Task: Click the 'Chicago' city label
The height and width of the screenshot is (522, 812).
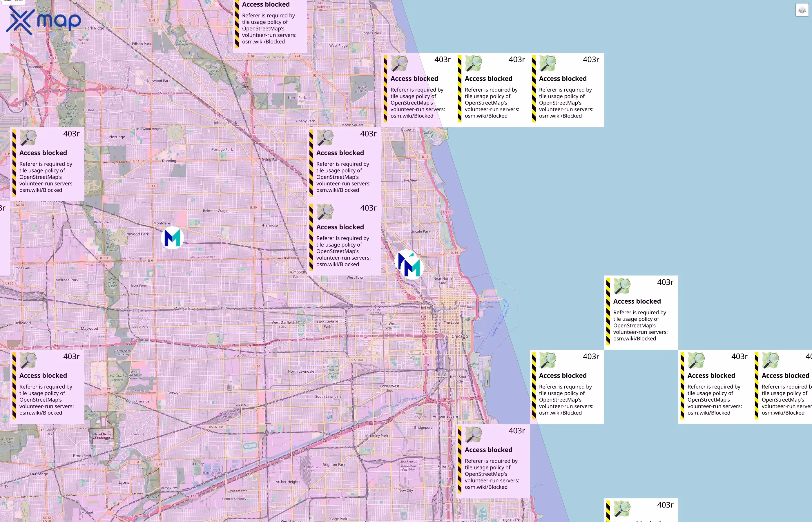Action: 460,336
